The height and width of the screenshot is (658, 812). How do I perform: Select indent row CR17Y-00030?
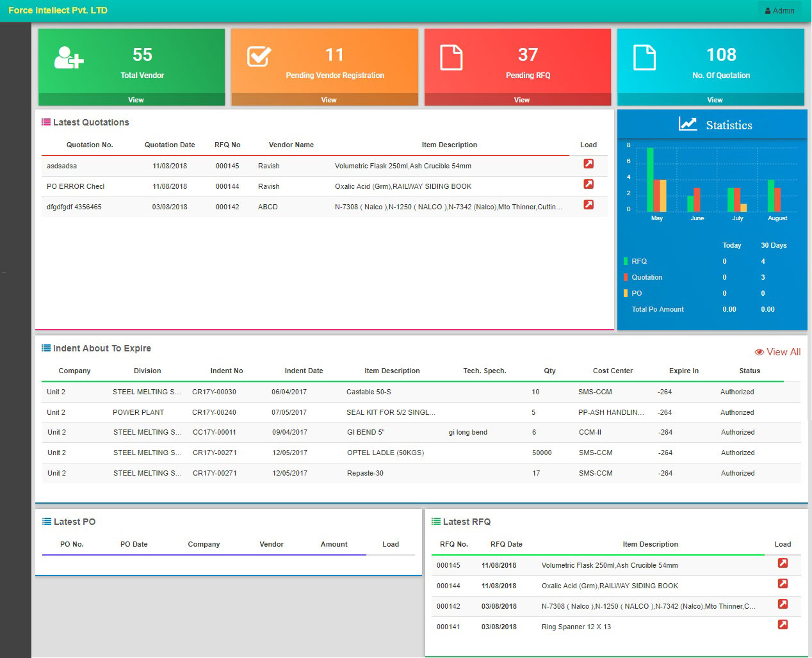320,392
